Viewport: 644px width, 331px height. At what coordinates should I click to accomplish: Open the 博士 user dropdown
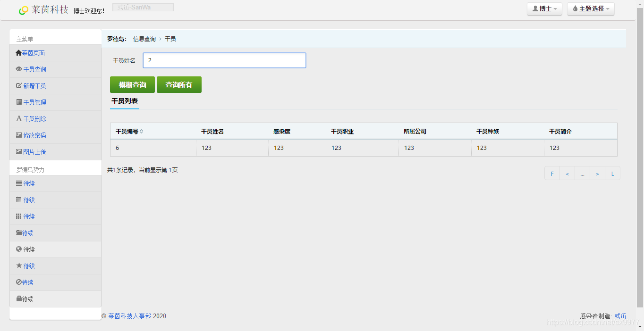click(544, 8)
